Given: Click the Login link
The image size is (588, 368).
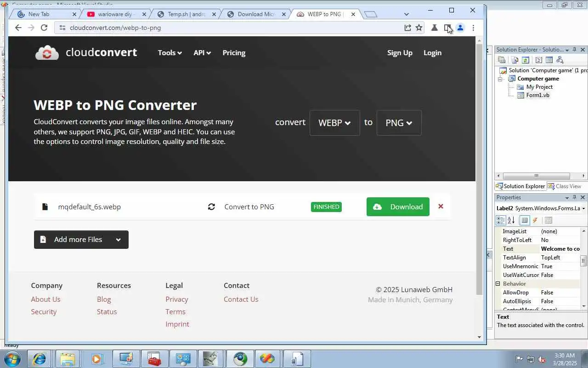Looking at the screenshot, I should 432,53.
